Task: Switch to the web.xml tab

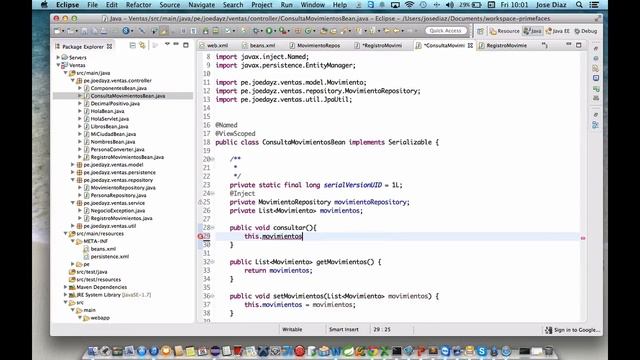Action: pyautogui.click(x=217, y=46)
